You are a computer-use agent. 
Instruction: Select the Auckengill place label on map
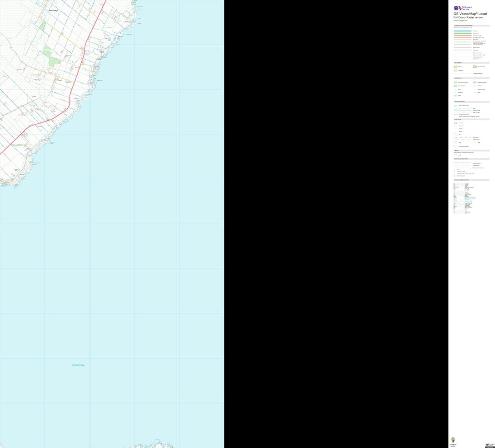click(x=54, y=10)
